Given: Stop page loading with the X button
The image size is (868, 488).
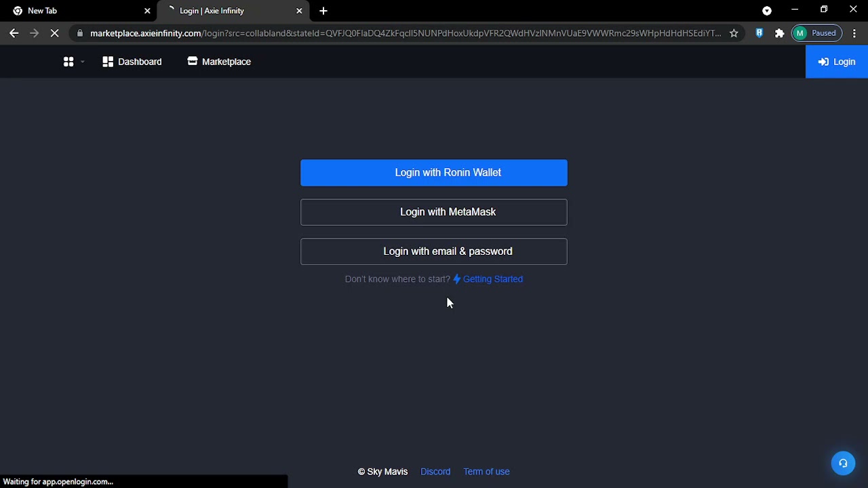Looking at the screenshot, I should pyautogui.click(x=55, y=33).
